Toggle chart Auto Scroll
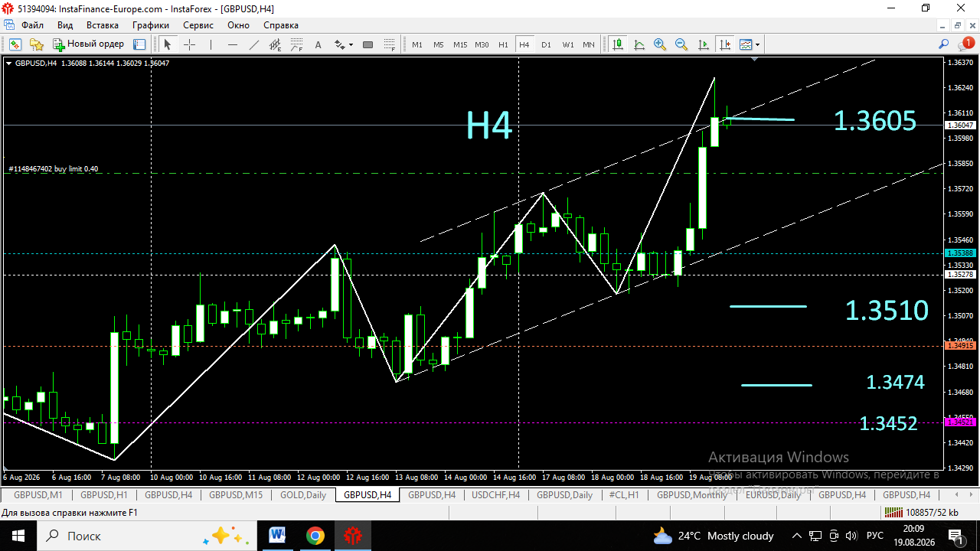The width and height of the screenshot is (980, 551). 703,44
